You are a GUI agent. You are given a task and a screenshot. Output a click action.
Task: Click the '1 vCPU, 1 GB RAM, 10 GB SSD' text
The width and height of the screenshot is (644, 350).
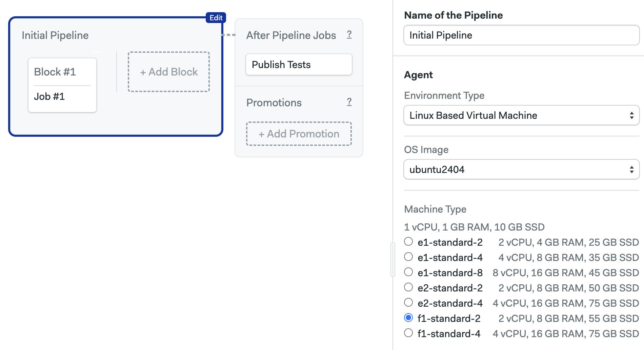(x=474, y=227)
